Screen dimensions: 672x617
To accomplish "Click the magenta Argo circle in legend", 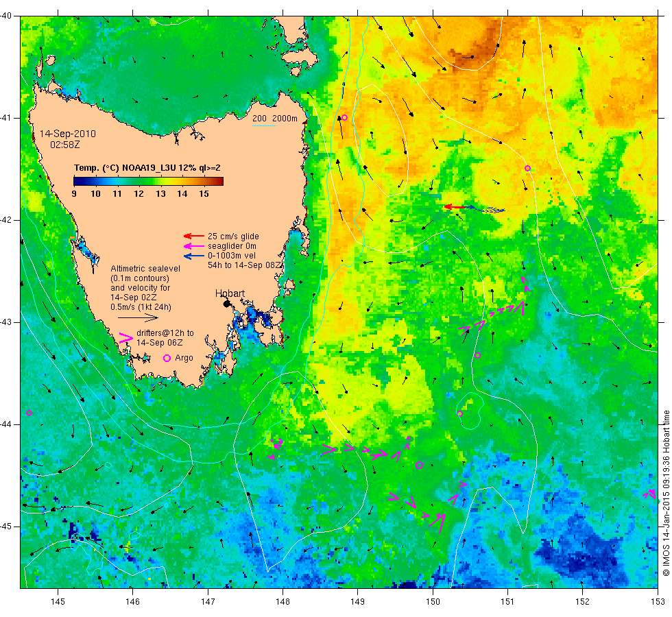I will 167,358.
